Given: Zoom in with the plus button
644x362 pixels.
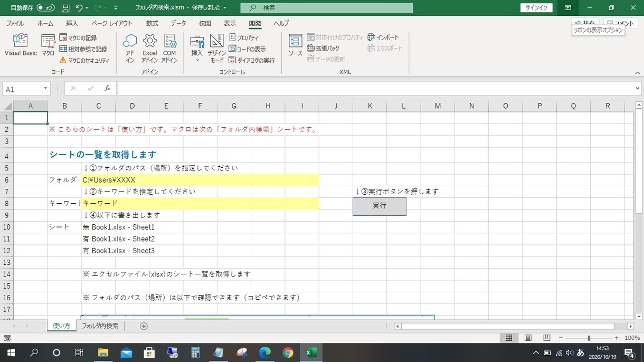Looking at the screenshot, I should tap(616, 338).
